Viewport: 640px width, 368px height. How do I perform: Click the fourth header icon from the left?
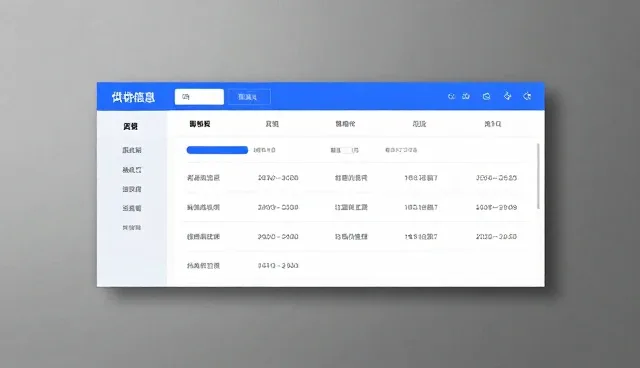pyautogui.click(x=507, y=96)
